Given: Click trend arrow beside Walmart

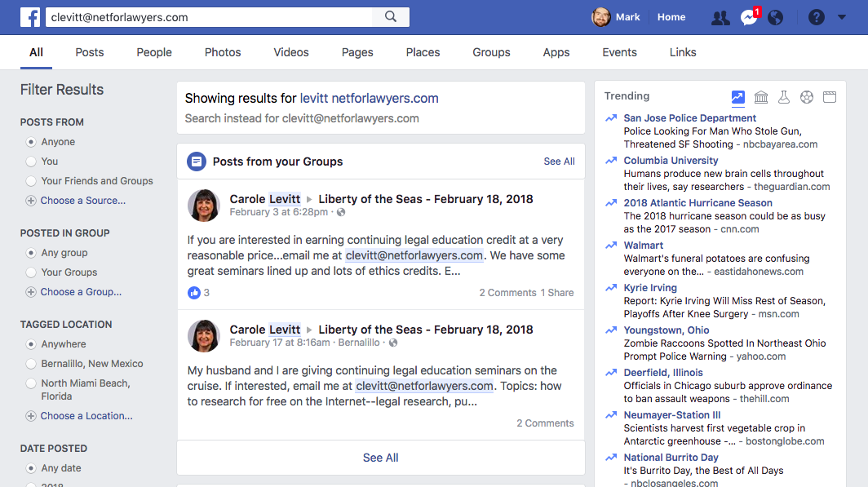Looking at the screenshot, I should coord(611,246).
